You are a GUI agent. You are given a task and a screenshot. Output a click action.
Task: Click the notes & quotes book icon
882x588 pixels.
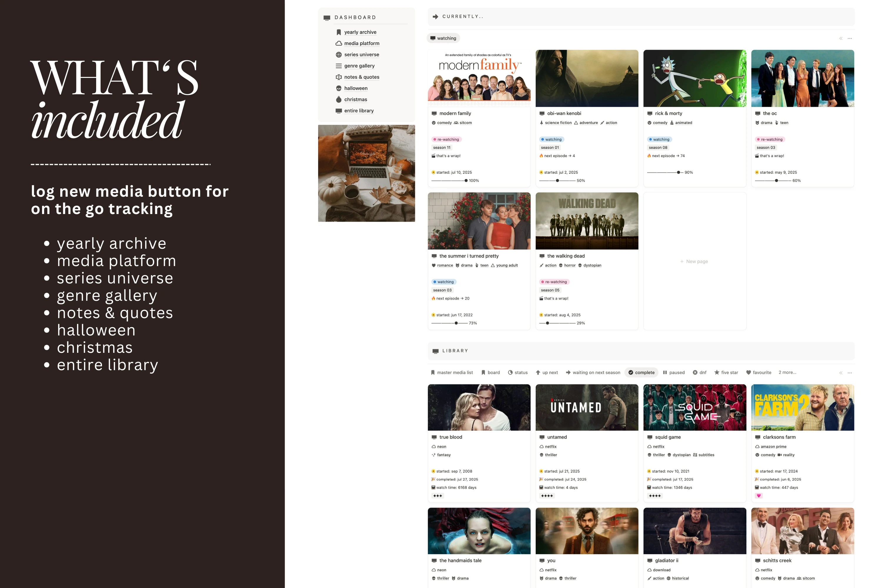tap(339, 77)
